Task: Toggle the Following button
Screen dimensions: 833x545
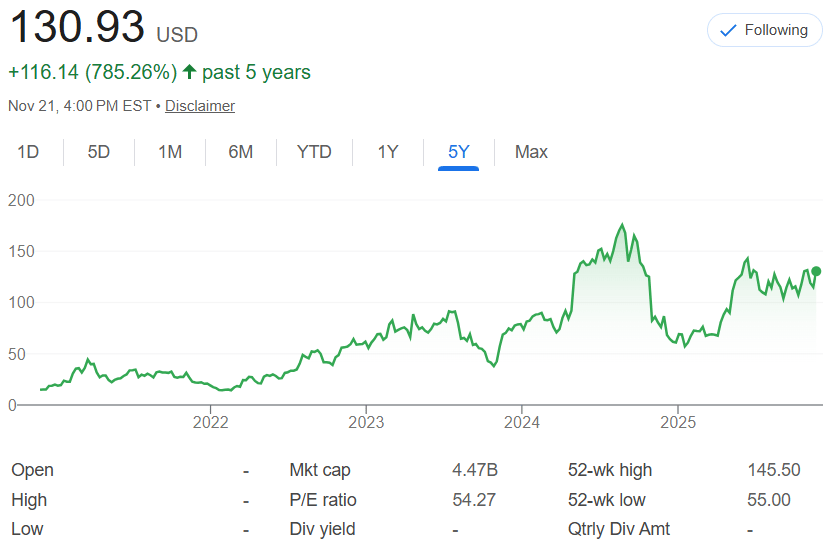Action: click(x=764, y=30)
